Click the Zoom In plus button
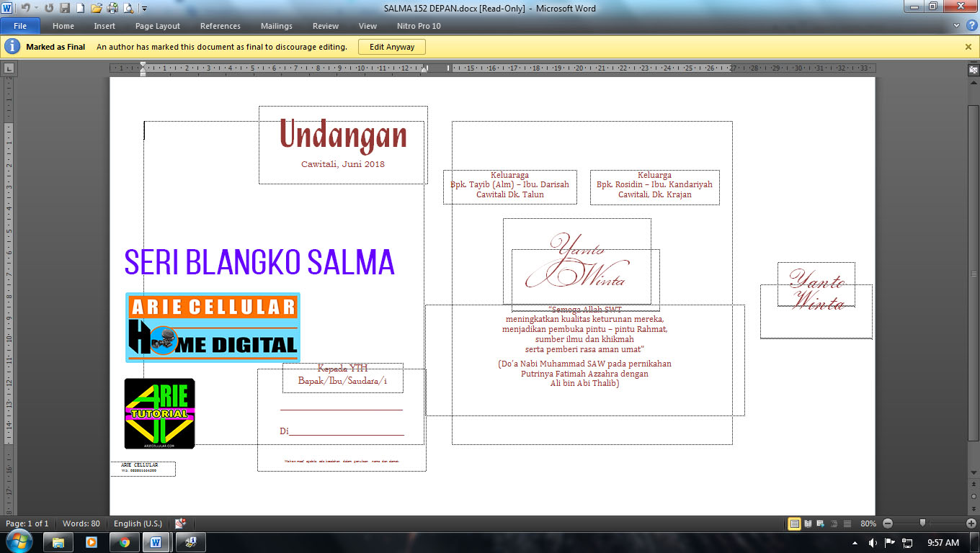The image size is (980, 553). point(971,523)
